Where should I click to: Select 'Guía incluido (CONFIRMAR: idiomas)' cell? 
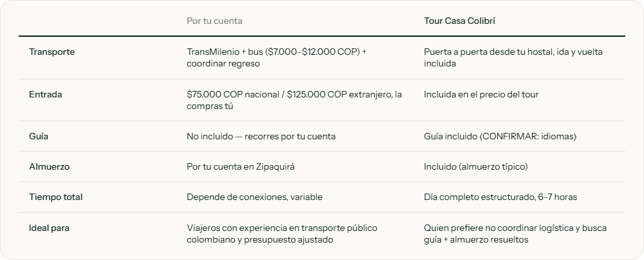pyautogui.click(x=500, y=136)
